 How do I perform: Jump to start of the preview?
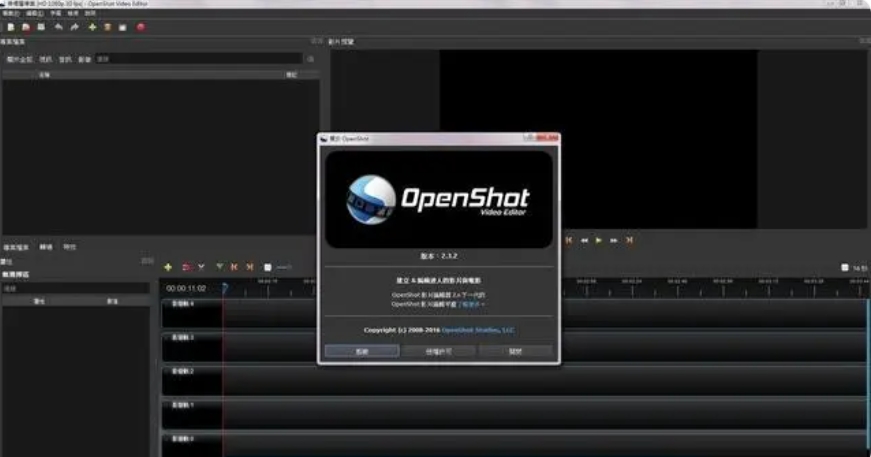tap(569, 240)
